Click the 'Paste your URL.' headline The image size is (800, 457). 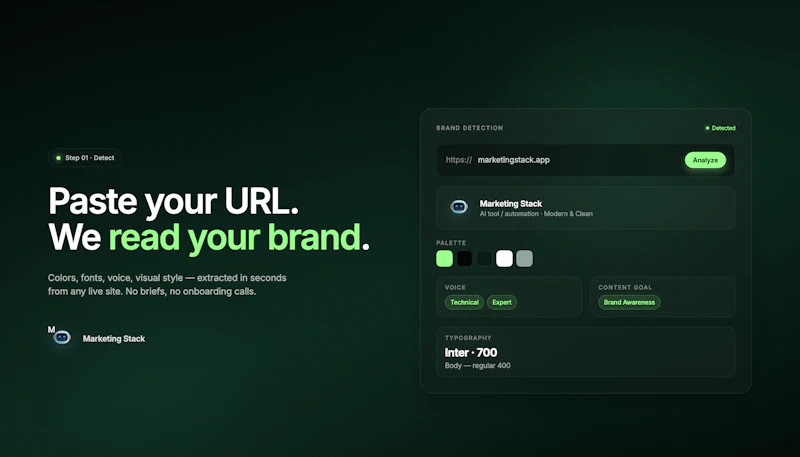(x=173, y=201)
